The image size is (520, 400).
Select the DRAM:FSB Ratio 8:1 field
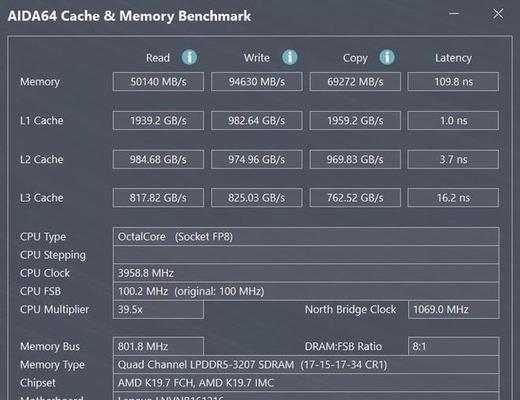pyautogui.click(x=453, y=346)
